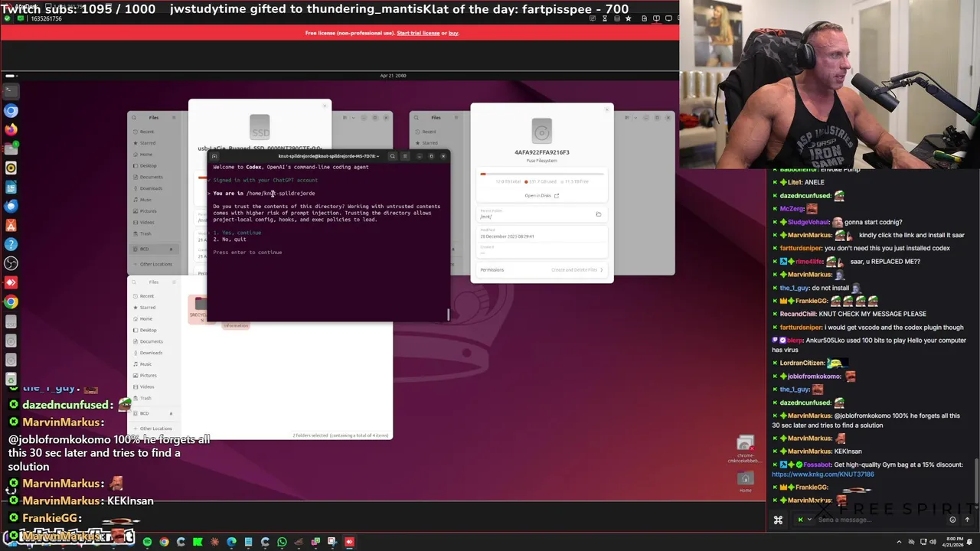The height and width of the screenshot is (551, 980).
Task: Open the Files app icon in the dock
Action: tap(11, 149)
